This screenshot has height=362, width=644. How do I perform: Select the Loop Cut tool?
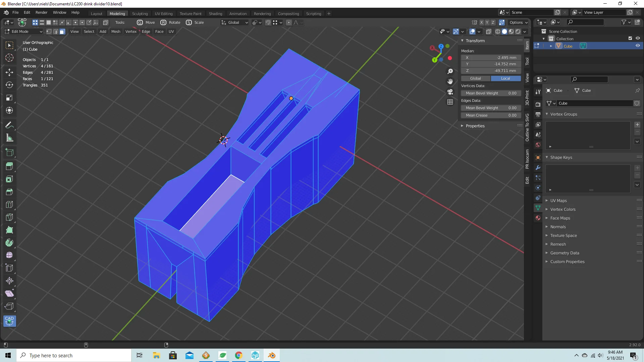(9, 204)
